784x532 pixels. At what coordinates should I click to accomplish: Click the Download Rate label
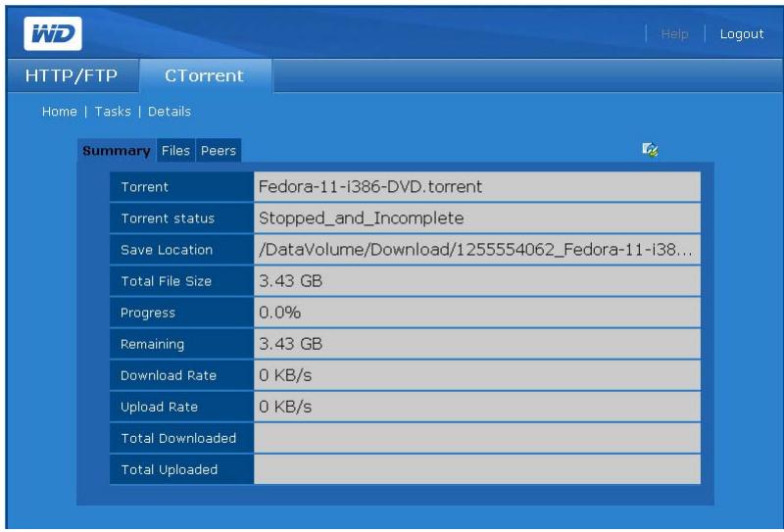[x=169, y=375]
